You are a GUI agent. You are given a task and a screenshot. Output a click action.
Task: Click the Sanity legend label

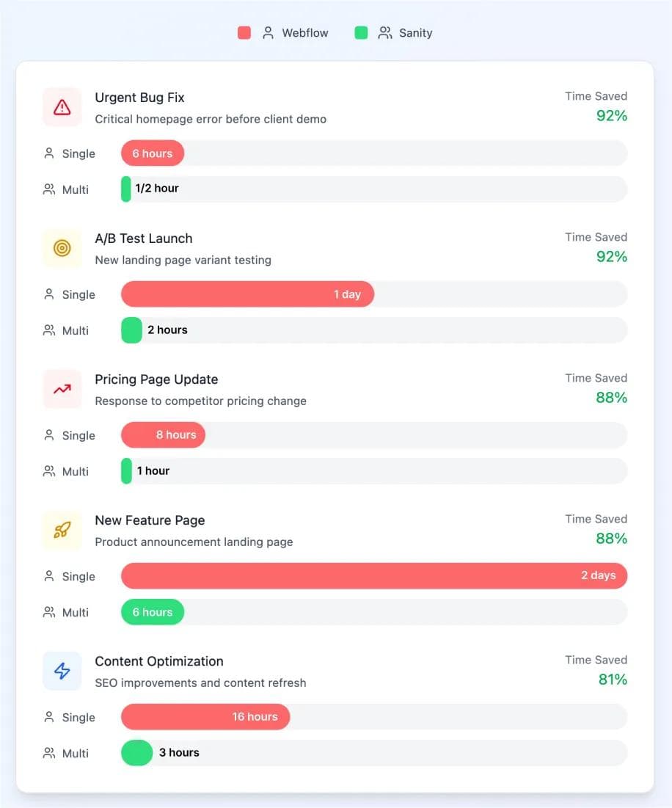point(415,33)
